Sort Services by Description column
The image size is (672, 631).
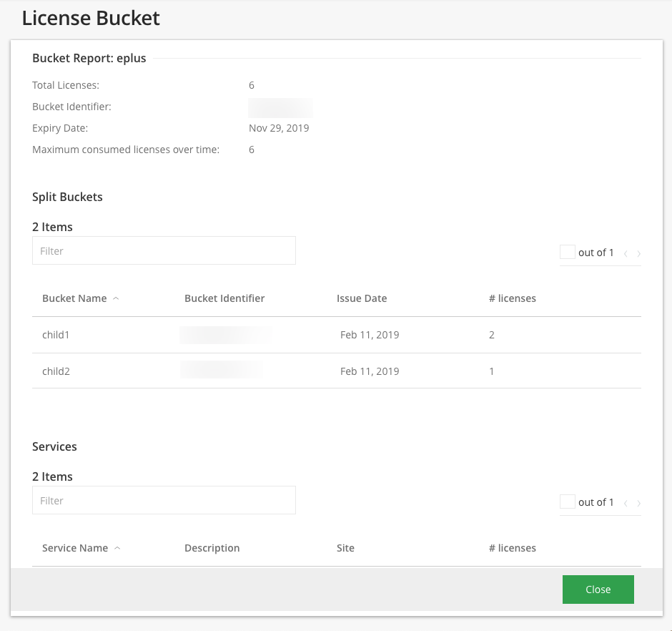pyautogui.click(x=212, y=547)
